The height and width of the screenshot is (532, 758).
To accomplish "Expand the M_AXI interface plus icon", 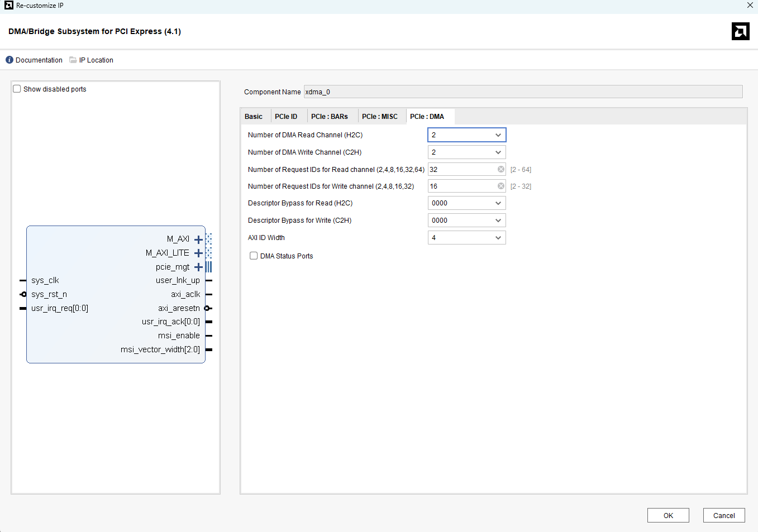I will (x=198, y=239).
